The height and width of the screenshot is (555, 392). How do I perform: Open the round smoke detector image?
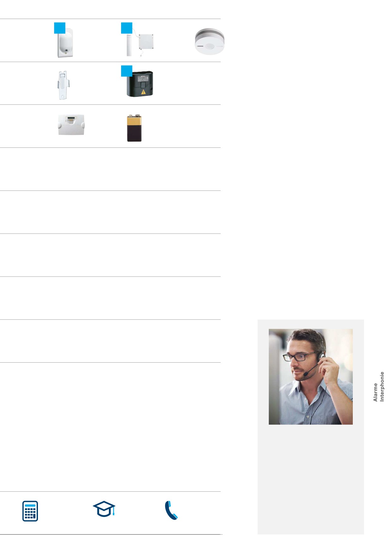point(210,41)
